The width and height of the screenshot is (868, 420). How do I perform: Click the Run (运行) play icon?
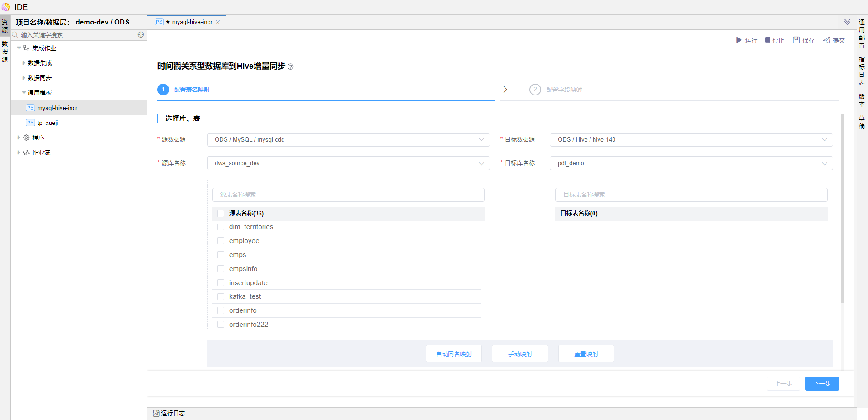click(739, 40)
